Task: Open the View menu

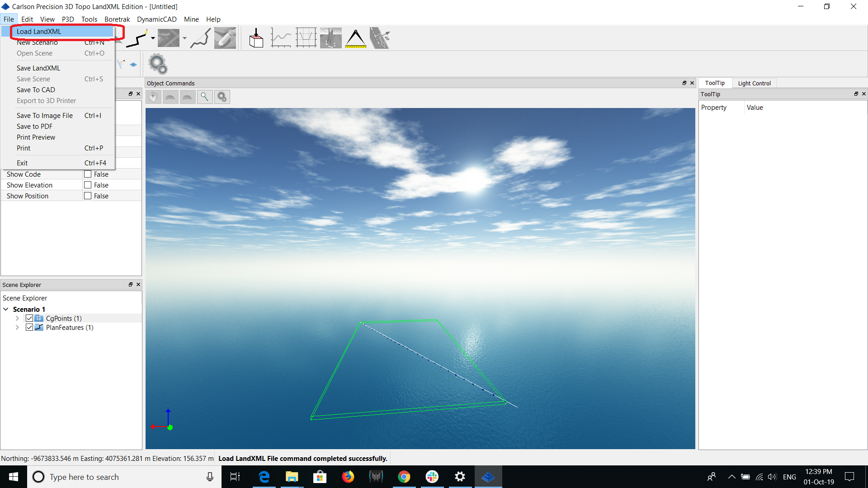Action: point(47,19)
